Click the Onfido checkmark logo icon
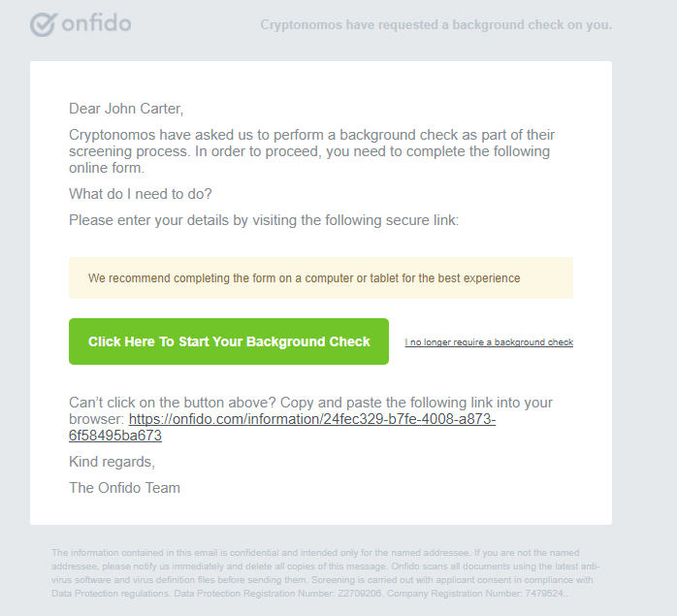 44,24
